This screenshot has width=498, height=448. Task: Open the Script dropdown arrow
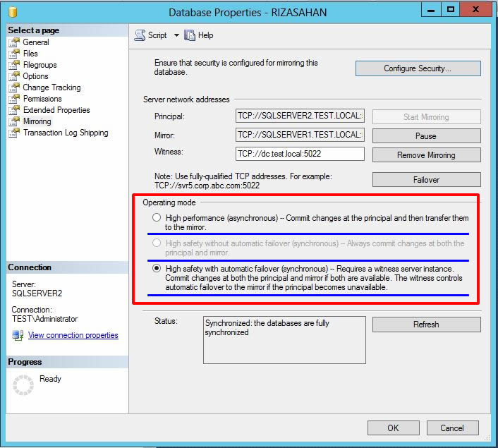click(176, 35)
